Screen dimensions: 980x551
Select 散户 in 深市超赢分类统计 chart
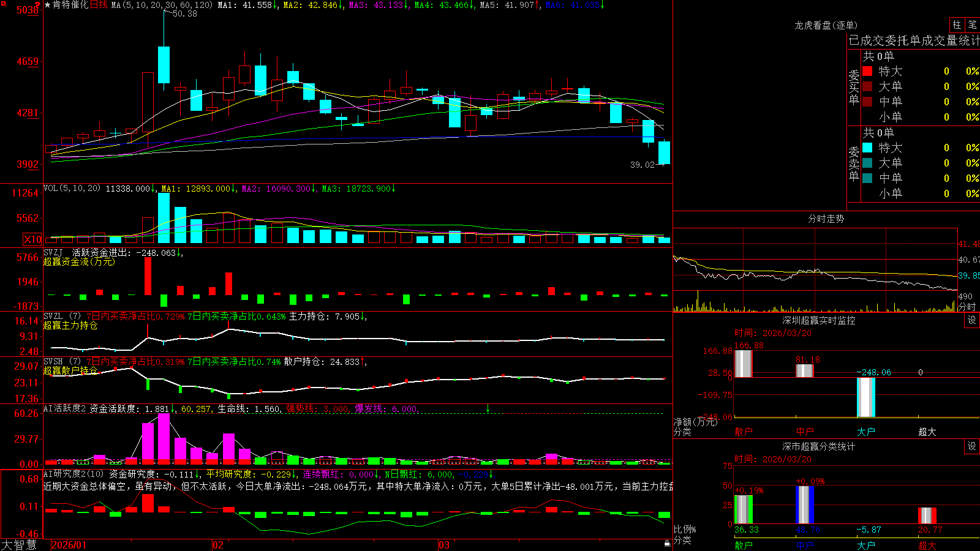[744, 545]
